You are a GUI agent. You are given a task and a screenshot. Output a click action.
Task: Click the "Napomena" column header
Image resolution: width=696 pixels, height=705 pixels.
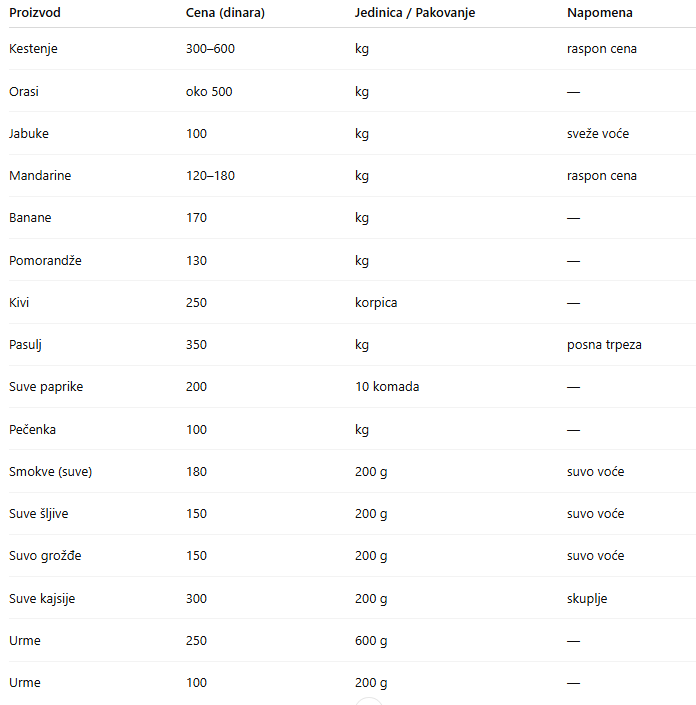[599, 13]
